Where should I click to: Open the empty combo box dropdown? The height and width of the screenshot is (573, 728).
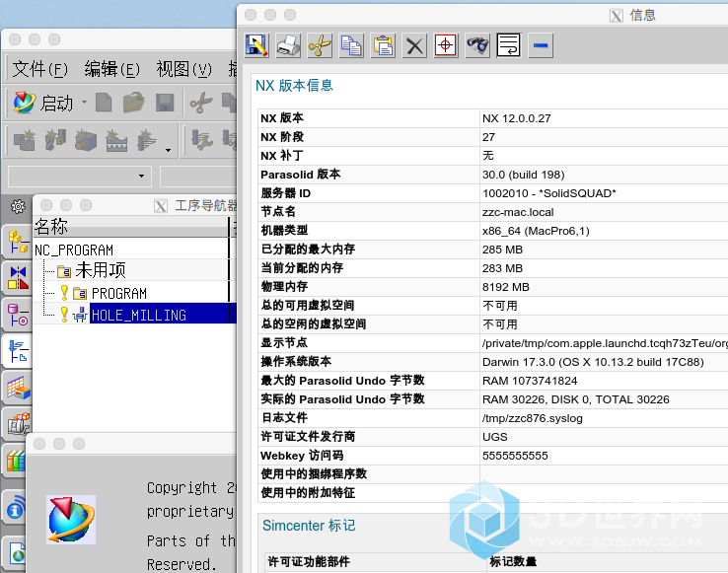pyautogui.click(x=141, y=176)
